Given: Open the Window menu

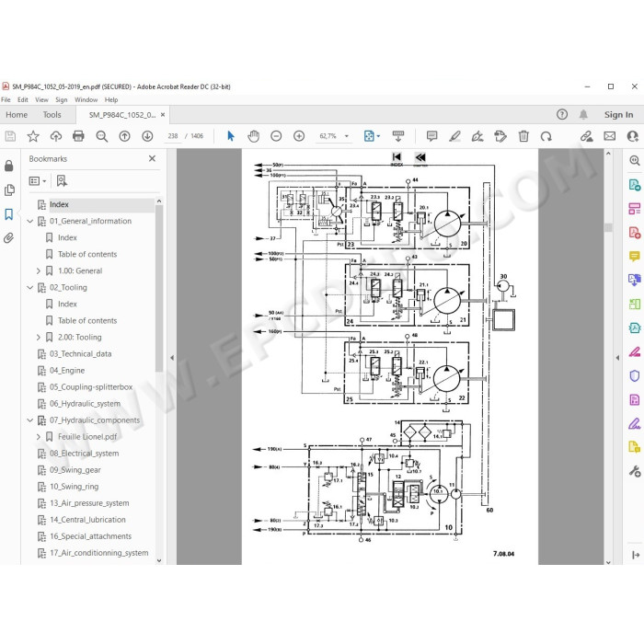Looking at the screenshot, I should coord(86,99).
